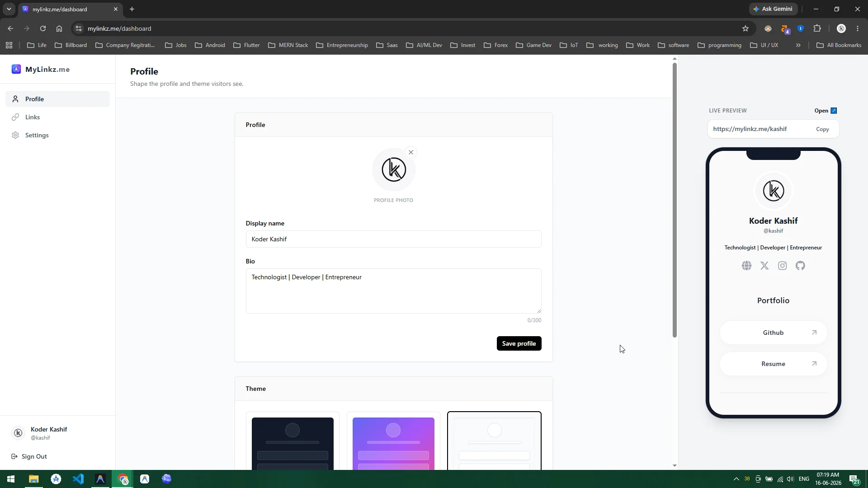Open new browser tab
The image size is (868, 488).
coord(132,9)
